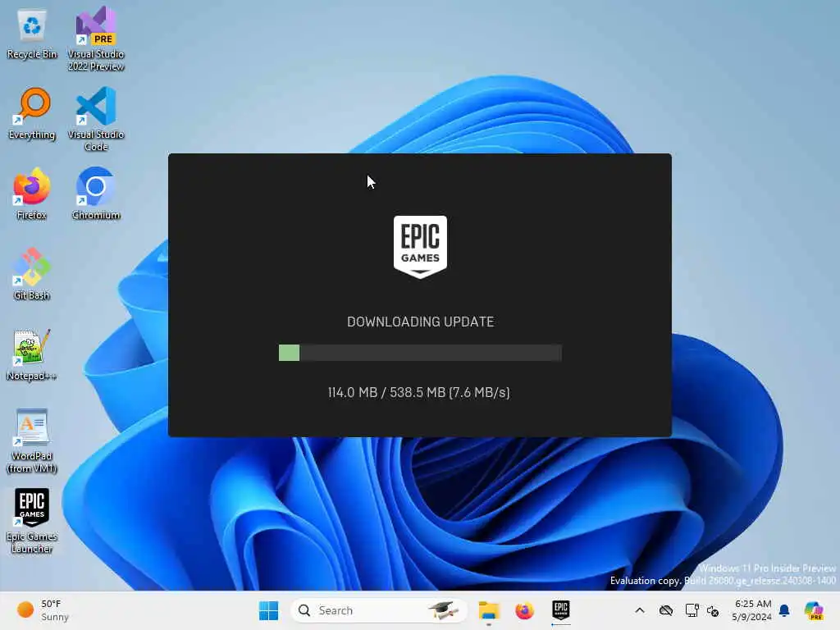
Task: Open the Copilot Preview taskbar icon
Action: coord(814,610)
